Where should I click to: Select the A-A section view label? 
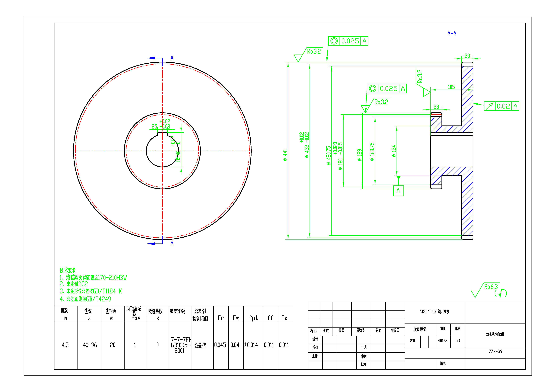452,34
